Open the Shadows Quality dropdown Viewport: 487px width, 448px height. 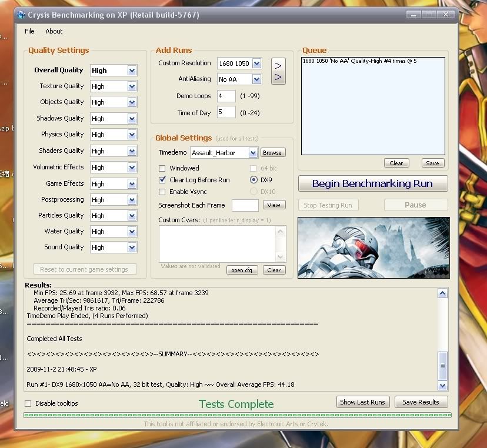pos(131,119)
